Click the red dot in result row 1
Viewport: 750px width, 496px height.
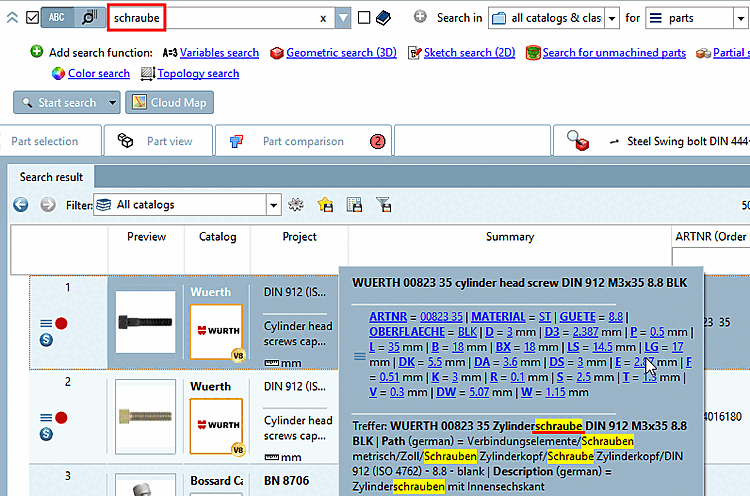click(61, 324)
